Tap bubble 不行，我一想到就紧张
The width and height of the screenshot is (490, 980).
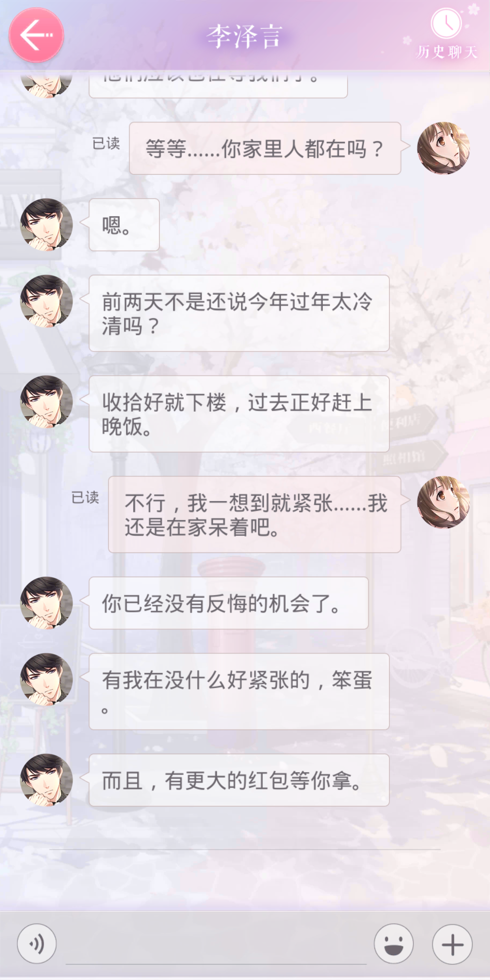[255, 514]
